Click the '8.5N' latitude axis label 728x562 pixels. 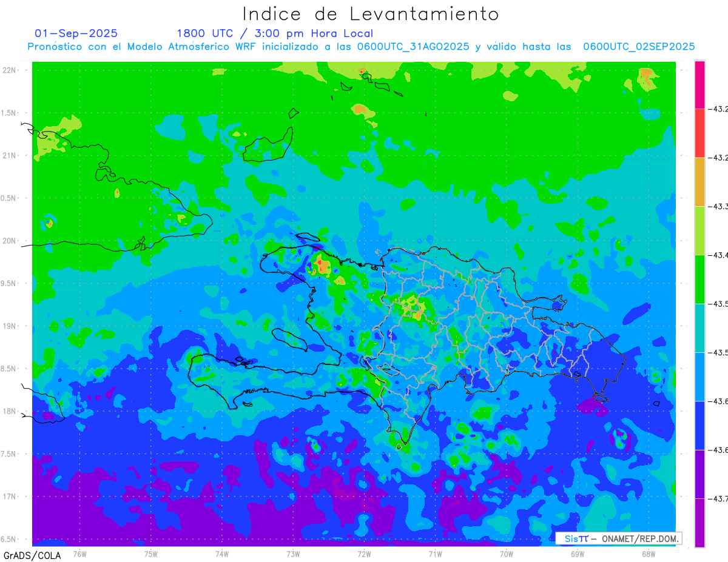pyautogui.click(x=9, y=369)
